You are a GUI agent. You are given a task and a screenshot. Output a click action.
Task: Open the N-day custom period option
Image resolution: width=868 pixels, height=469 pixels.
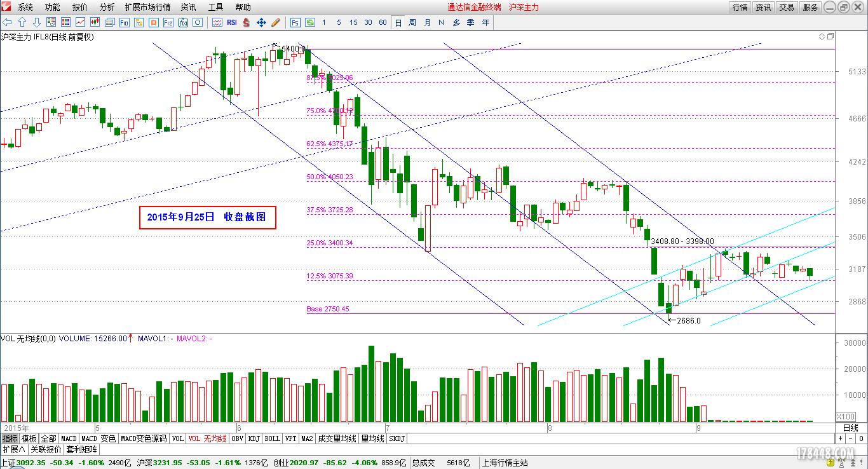pos(442,22)
